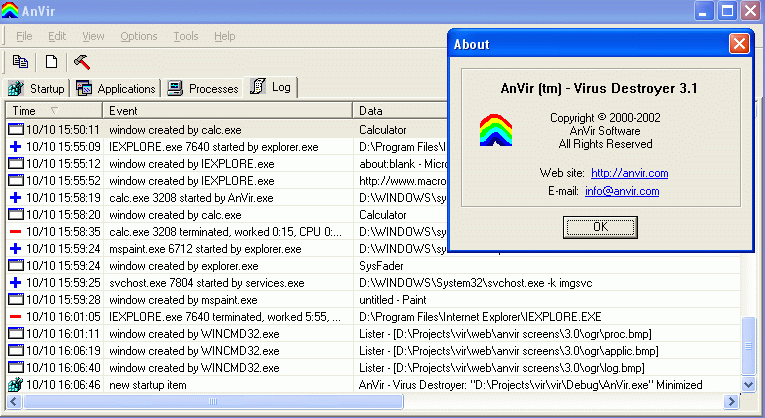Switch to the Applications tab
The width and height of the screenshot is (765, 418).
point(116,89)
